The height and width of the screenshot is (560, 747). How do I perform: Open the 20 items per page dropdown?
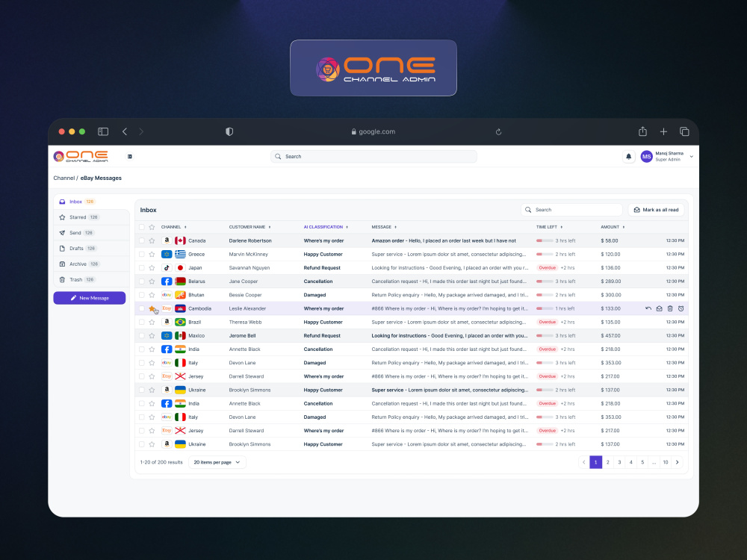click(217, 462)
